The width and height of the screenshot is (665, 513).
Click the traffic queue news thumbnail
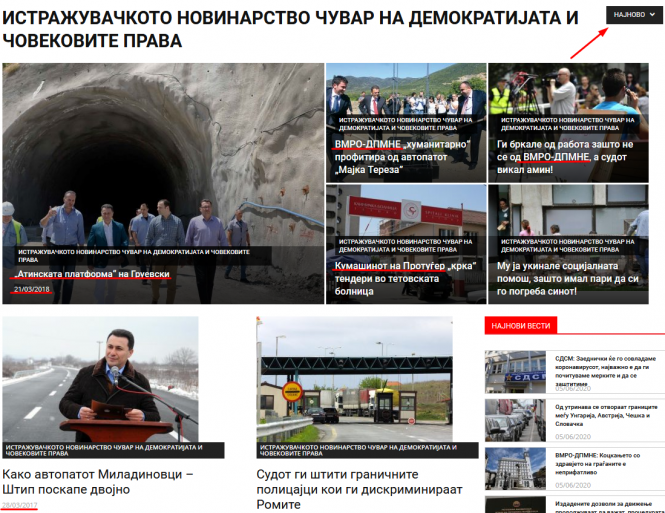(x=515, y=420)
